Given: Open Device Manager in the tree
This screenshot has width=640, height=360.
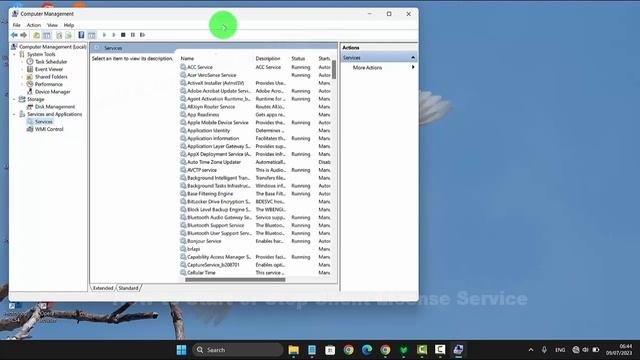Looking at the screenshot, I should pos(53,92).
